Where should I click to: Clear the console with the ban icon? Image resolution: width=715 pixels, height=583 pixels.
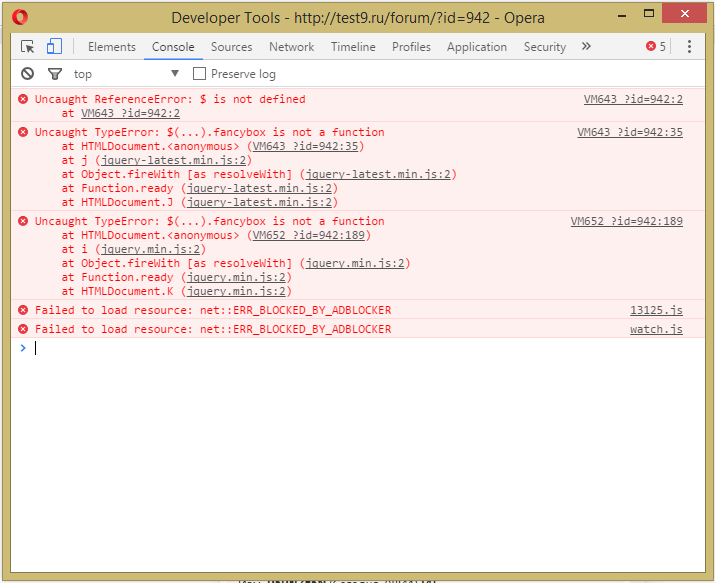pyautogui.click(x=27, y=74)
